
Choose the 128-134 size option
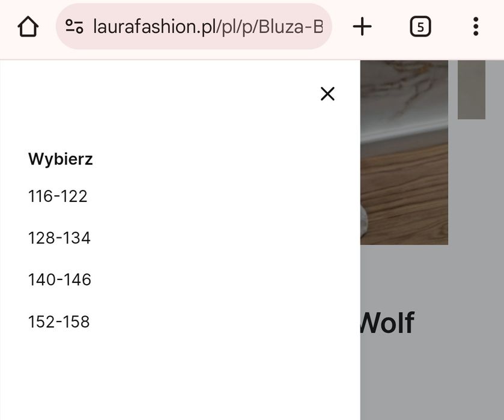pos(59,239)
